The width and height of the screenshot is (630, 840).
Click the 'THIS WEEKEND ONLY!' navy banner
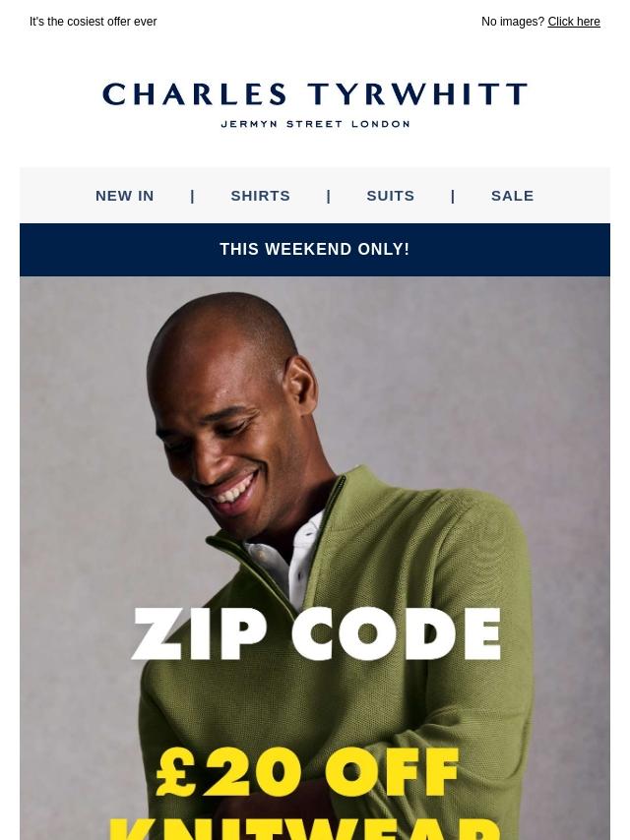point(315,250)
